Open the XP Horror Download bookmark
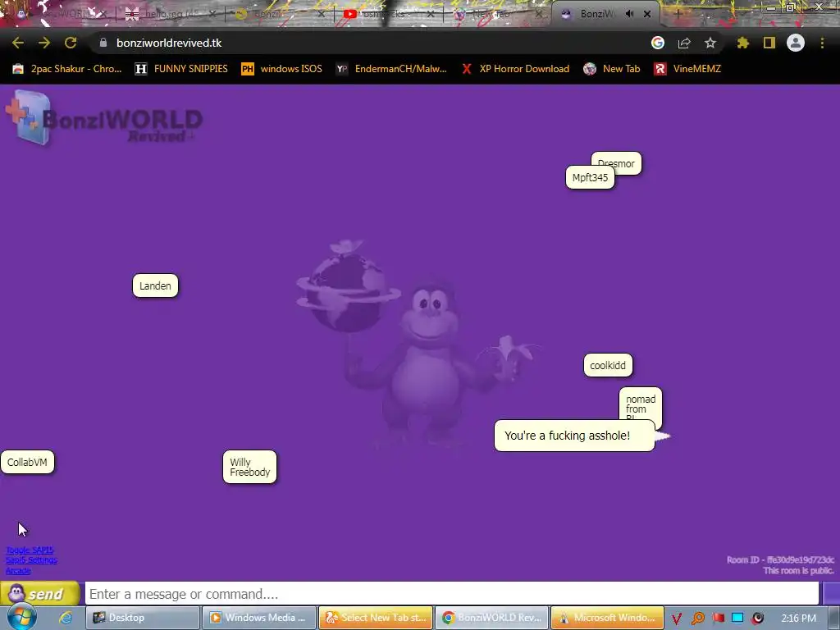The height and width of the screenshot is (630, 840). 515,69
